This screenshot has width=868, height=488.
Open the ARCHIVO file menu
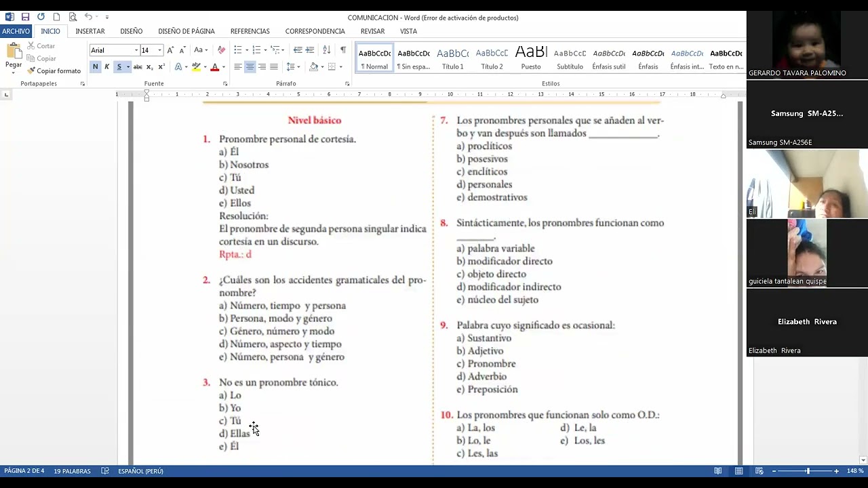coord(16,31)
